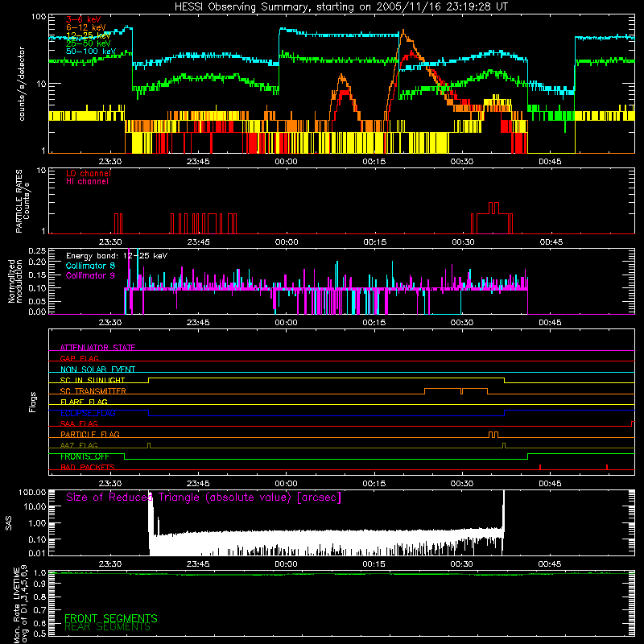Image resolution: width=644 pixels, height=644 pixels.
Task: Click the NON SOLAR EVENT flag label
Action: point(97,369)
